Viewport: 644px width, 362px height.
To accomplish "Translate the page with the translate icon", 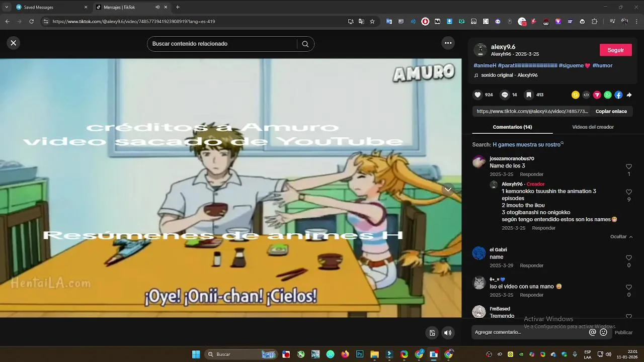I will click(x=361, y=22).
